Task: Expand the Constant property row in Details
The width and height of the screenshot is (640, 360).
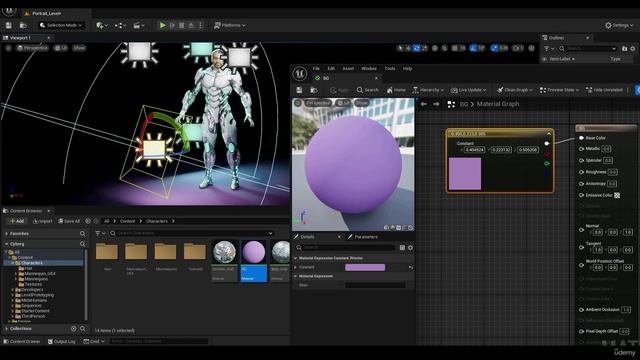Action: point(296,267)
